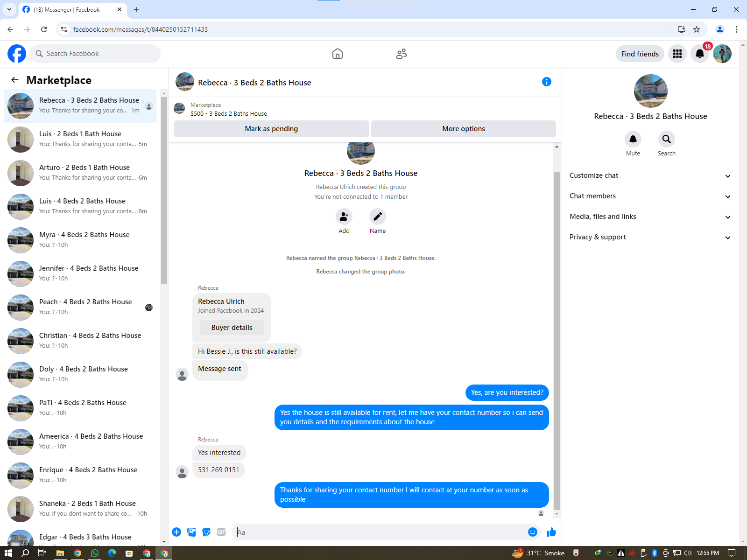Click the Facebook logo icon
The width and height of the screenshot is (747, 560).
(17, 54)
